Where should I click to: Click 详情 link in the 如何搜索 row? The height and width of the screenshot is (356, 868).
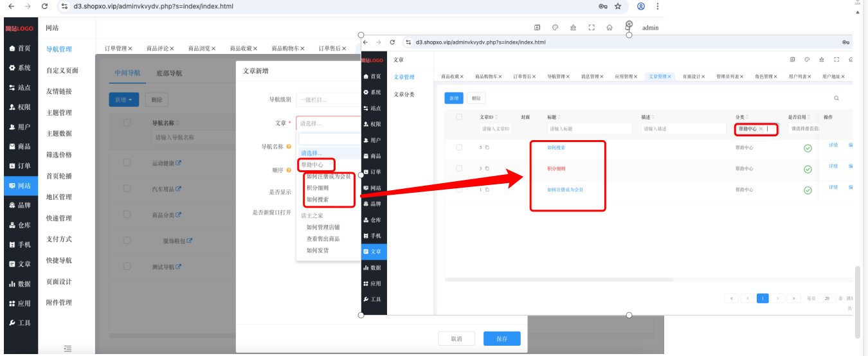click(x=833, y=145)
